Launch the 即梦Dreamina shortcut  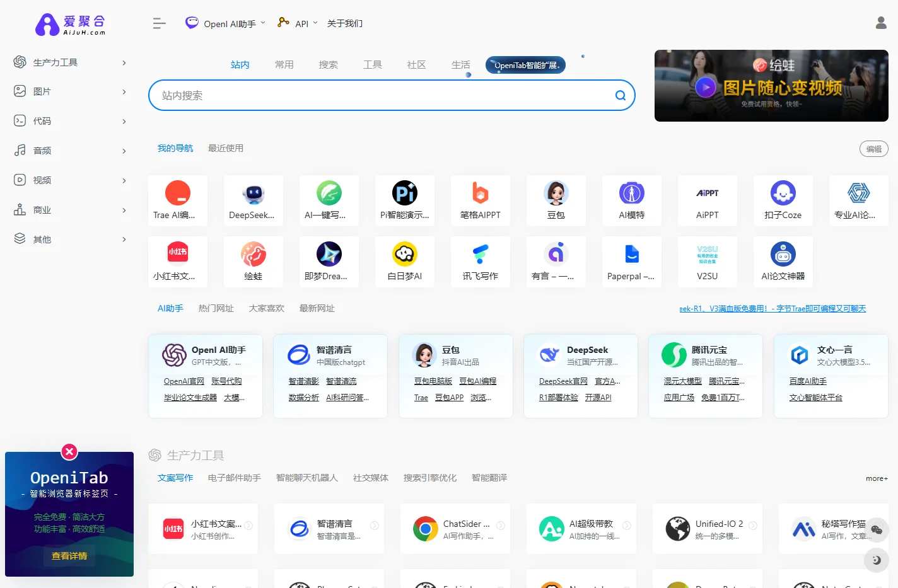pos(329,262)
